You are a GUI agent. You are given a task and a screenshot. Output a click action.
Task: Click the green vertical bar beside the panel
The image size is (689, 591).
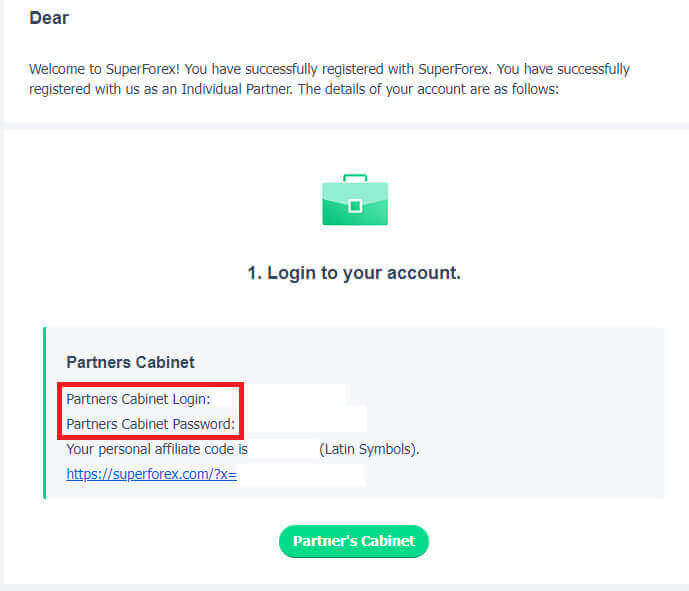[x=45, y=412]
